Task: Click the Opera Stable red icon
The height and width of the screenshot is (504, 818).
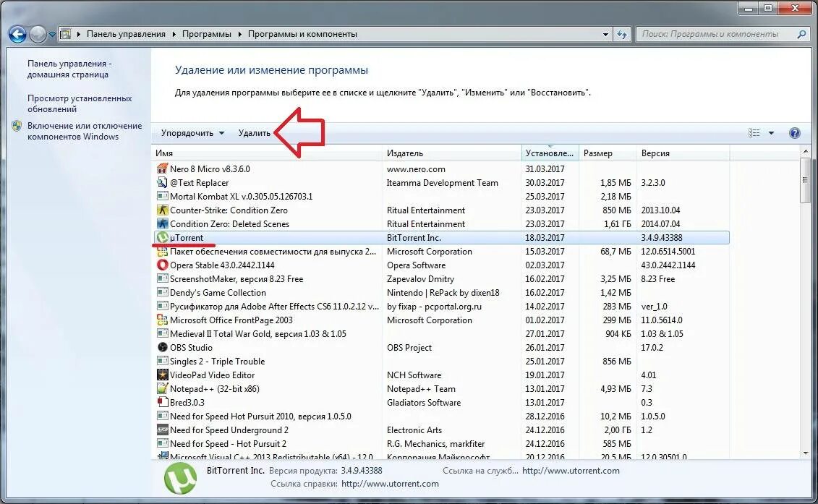Action: click(x=162, y=265)
